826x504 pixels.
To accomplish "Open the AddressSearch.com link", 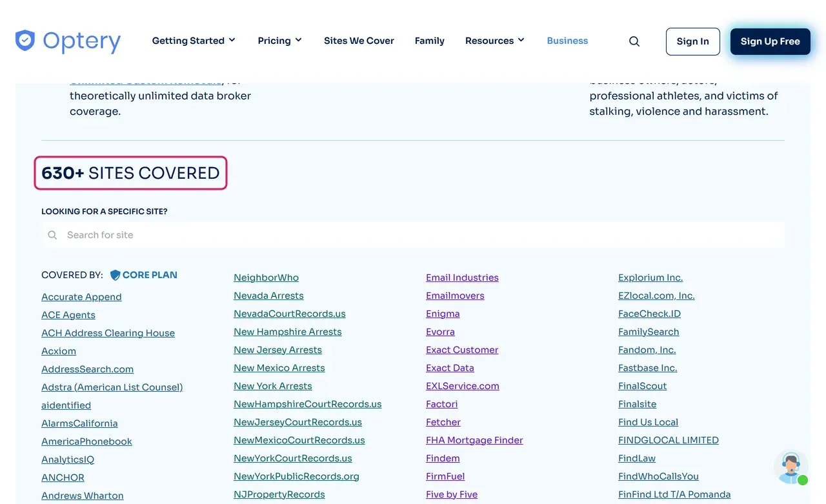I will [87, 369].
